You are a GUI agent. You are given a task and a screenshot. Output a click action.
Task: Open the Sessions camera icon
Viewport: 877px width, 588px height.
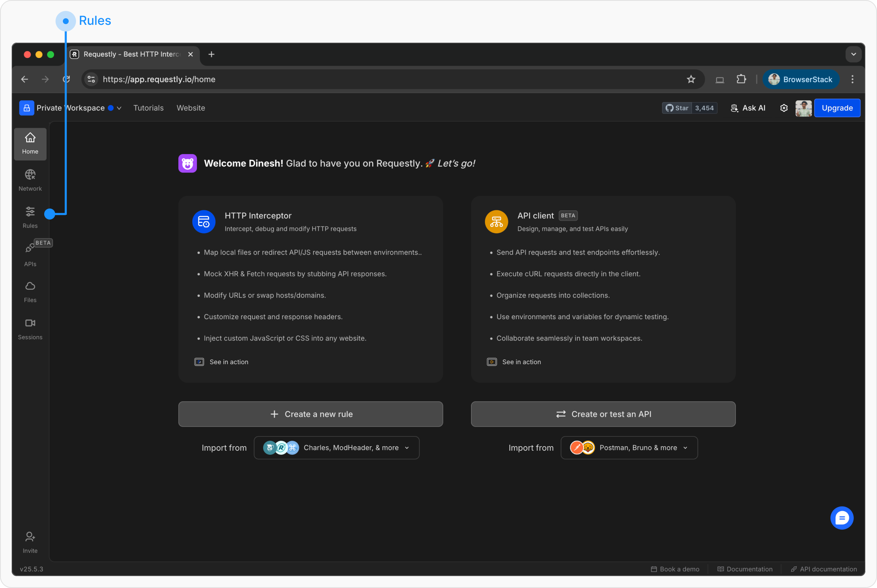pyautogui.click(x=30, y=323)
